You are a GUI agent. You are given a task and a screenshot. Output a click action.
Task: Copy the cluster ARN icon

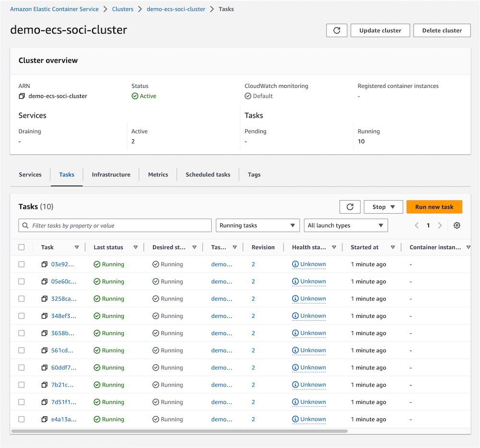22,96
